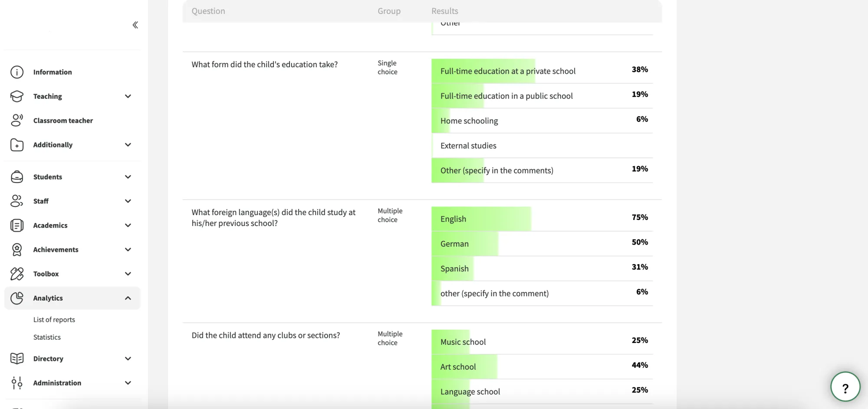Click the Teaching graduation cap icon
The height and width of the screenshot is (409, 868).
[x=17, y=96]
